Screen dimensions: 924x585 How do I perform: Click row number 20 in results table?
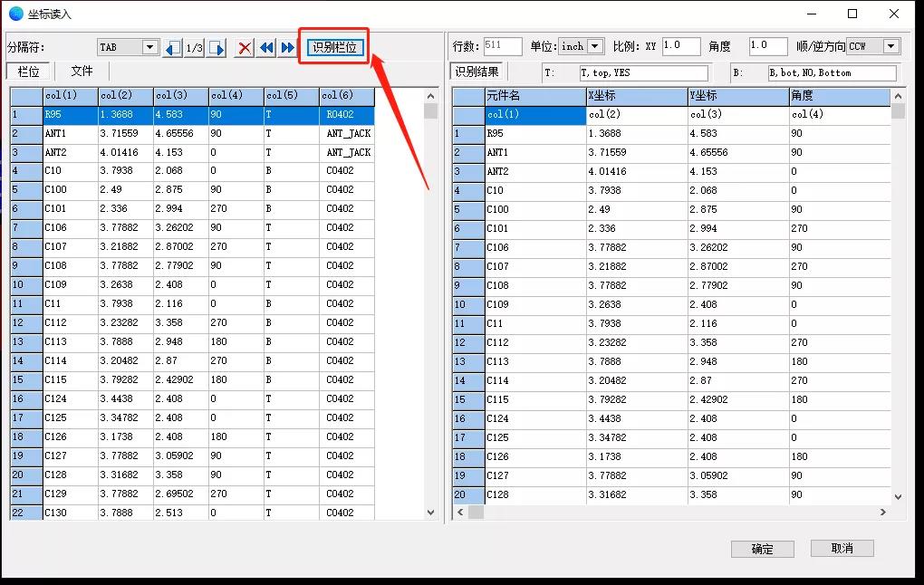coord(468,494)
